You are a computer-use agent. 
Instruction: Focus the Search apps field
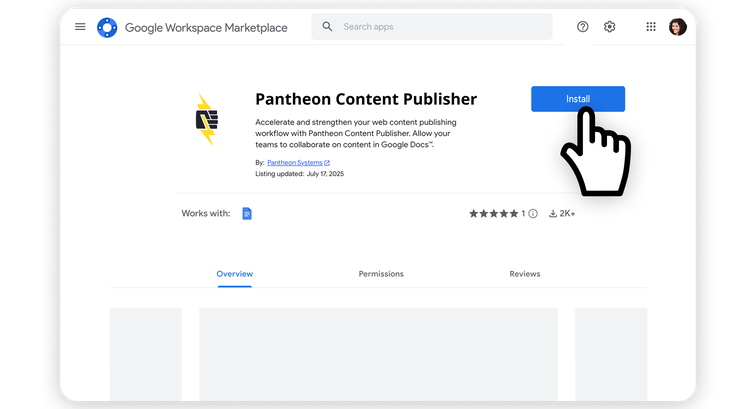pos(432,27)
